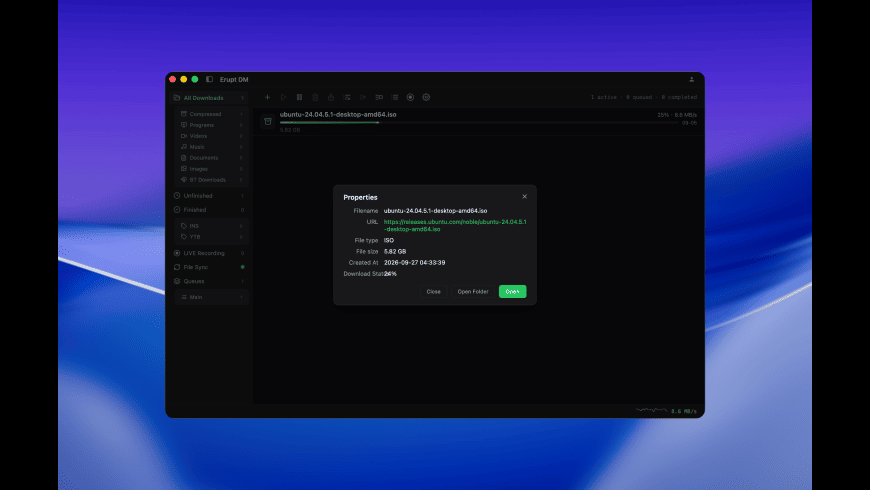Show Finished downloads
Screen dimensions: 870x490
209,210
